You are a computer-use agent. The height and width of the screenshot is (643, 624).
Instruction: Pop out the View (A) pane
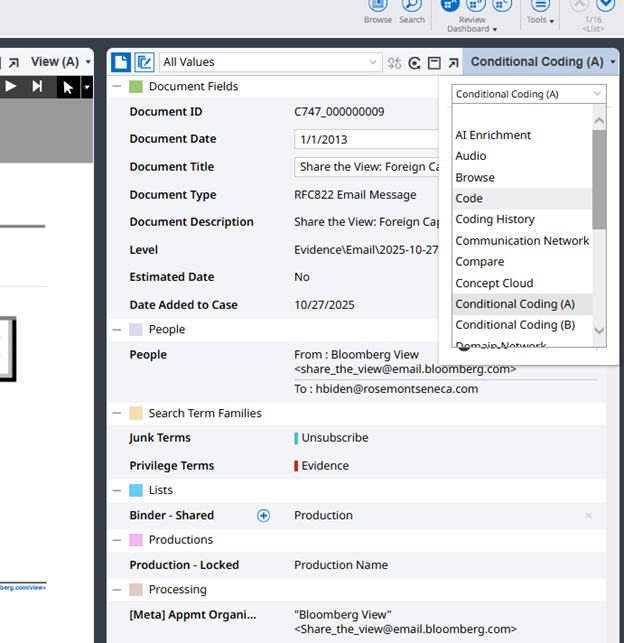[x=14, y=63]
